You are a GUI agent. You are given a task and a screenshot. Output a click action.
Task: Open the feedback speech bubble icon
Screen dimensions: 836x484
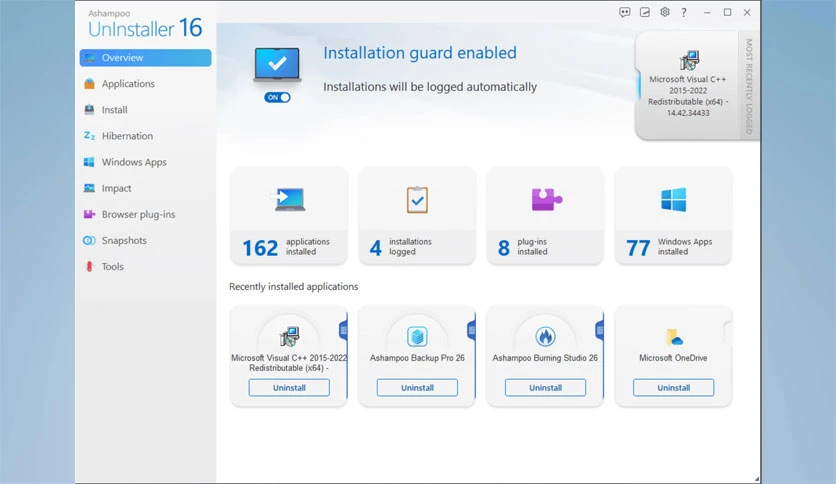coord(624,12)
